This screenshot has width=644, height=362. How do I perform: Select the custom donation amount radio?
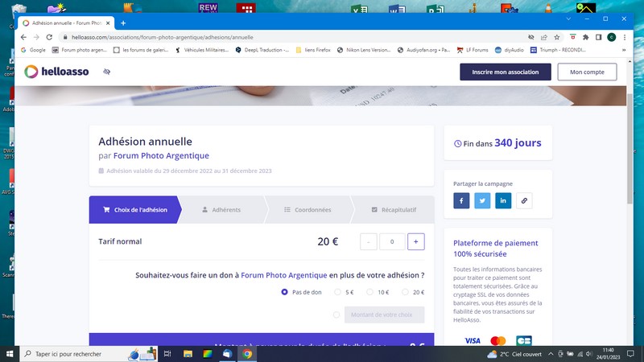(x=336, y=315)
